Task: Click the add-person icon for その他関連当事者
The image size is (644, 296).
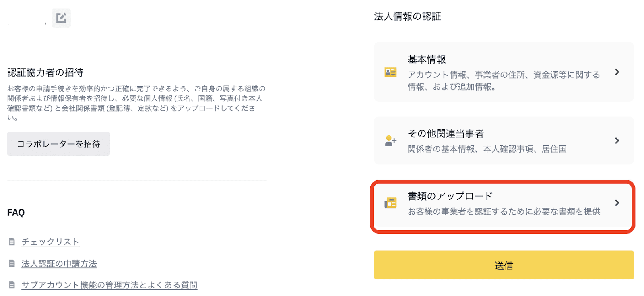Action: 390,141
